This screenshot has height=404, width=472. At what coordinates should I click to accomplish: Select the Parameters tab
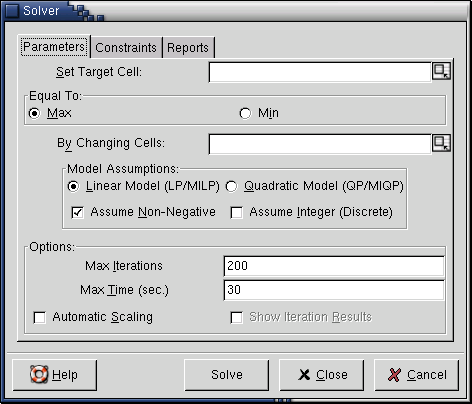point(54,47)
